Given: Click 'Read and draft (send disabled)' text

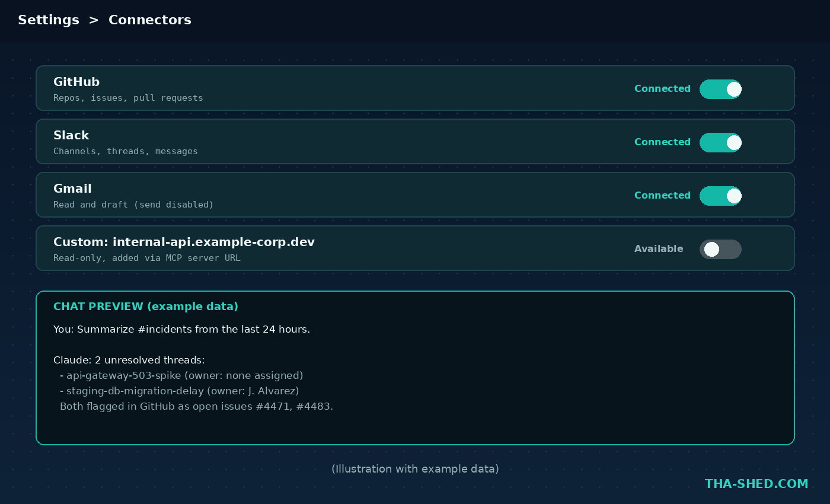Looking at the screenshot, I should [x=133, y=205].
